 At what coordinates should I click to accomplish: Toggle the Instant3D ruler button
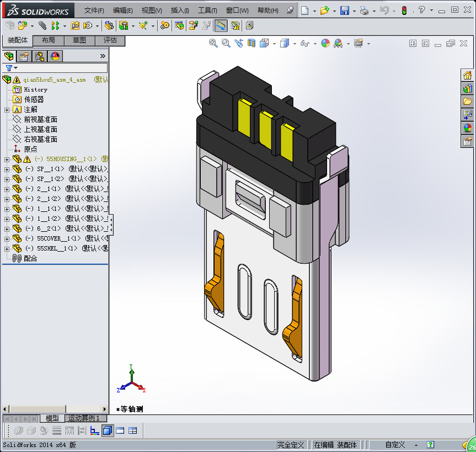(x=221, y=25)
